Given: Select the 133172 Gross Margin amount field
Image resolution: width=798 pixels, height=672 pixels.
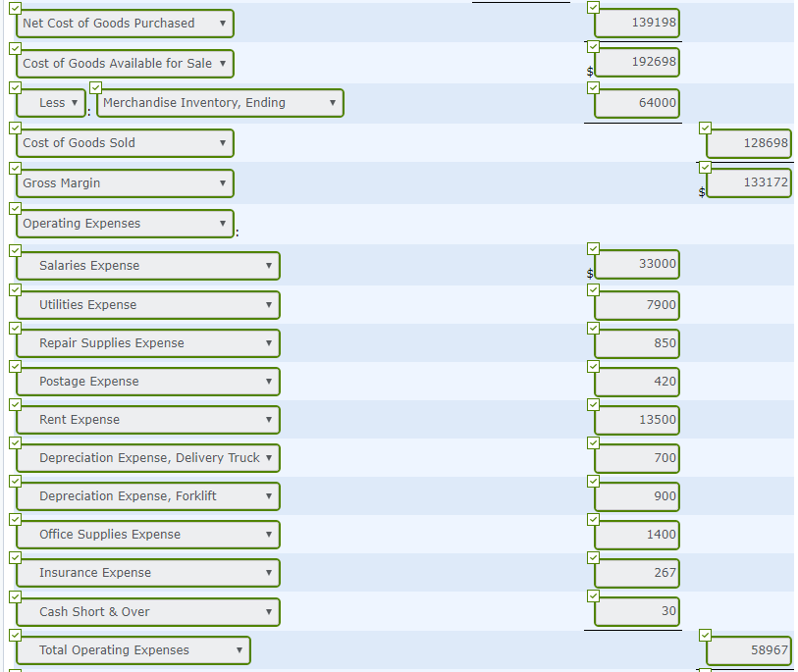Looking at the screenshot, I should pyautogui.click(x=748, y=182).
